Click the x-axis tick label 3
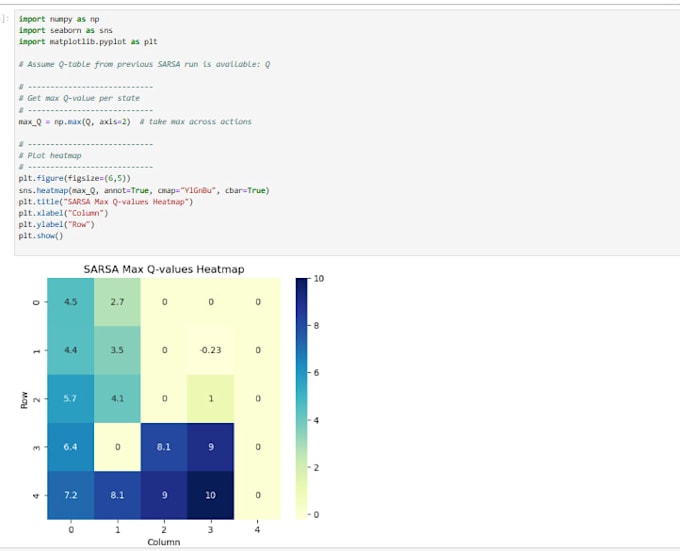This screenshot has height=551, width=680. [210, 530]
